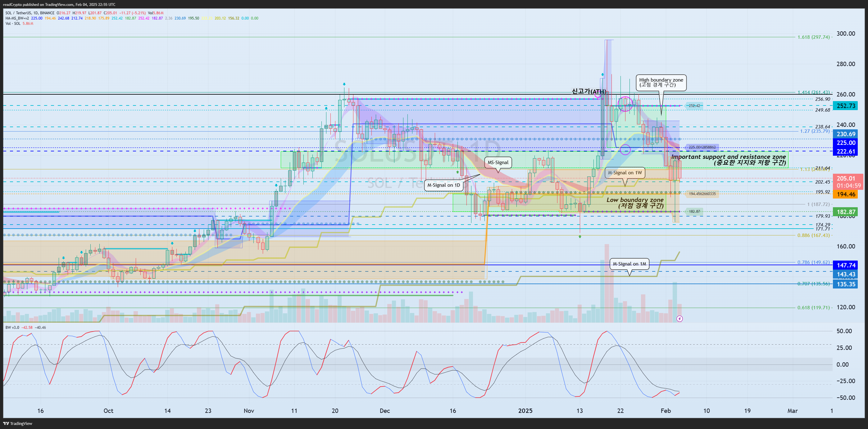Click the 300.00 price scale value

tap(846, 34)
